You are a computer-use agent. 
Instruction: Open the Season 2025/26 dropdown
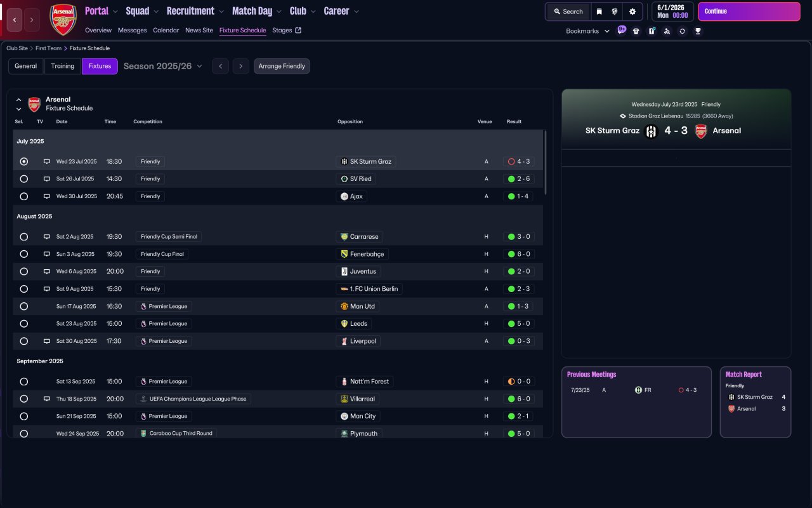(163, 66)
